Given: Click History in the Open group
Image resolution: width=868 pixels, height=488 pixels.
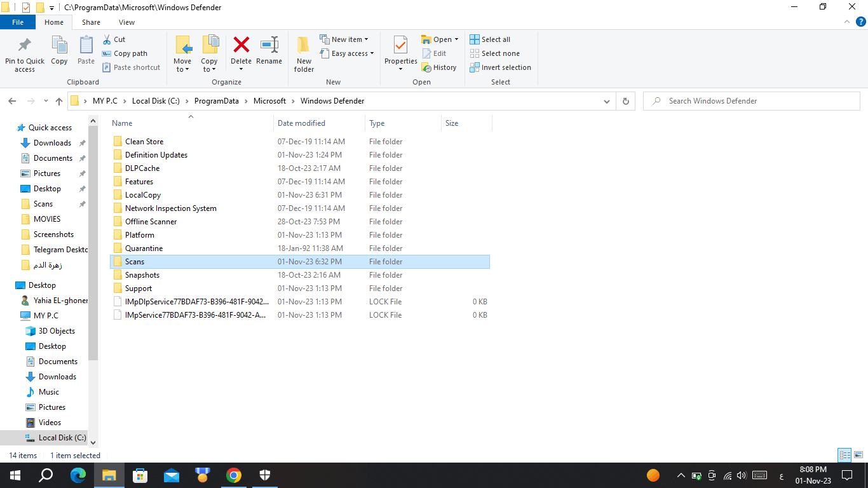Looking at the screenshot, I should pyautogui.click(x=439, y=67).
